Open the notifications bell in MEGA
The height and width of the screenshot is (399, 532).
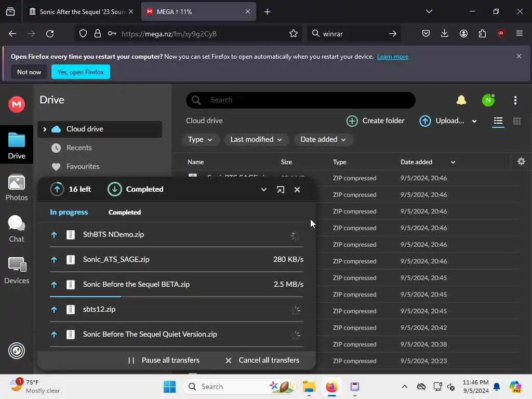click(461, 100)
